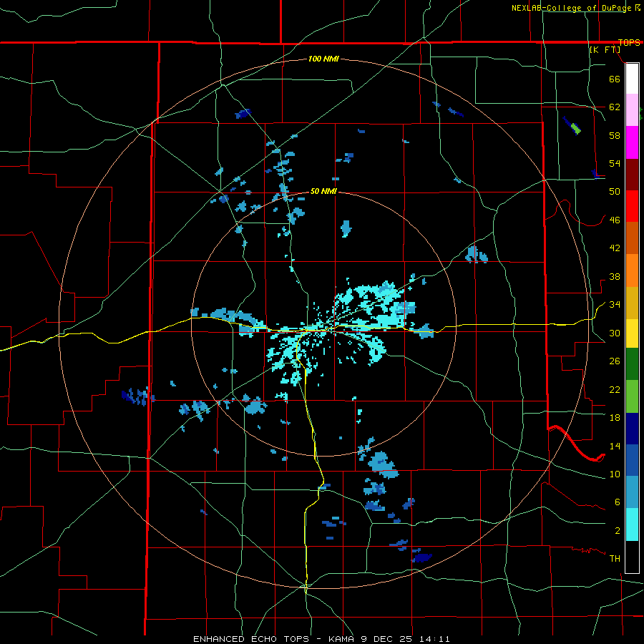Click the 'TOPS' legend title
This screenshot has height=644, width=644.
(629, 43)
